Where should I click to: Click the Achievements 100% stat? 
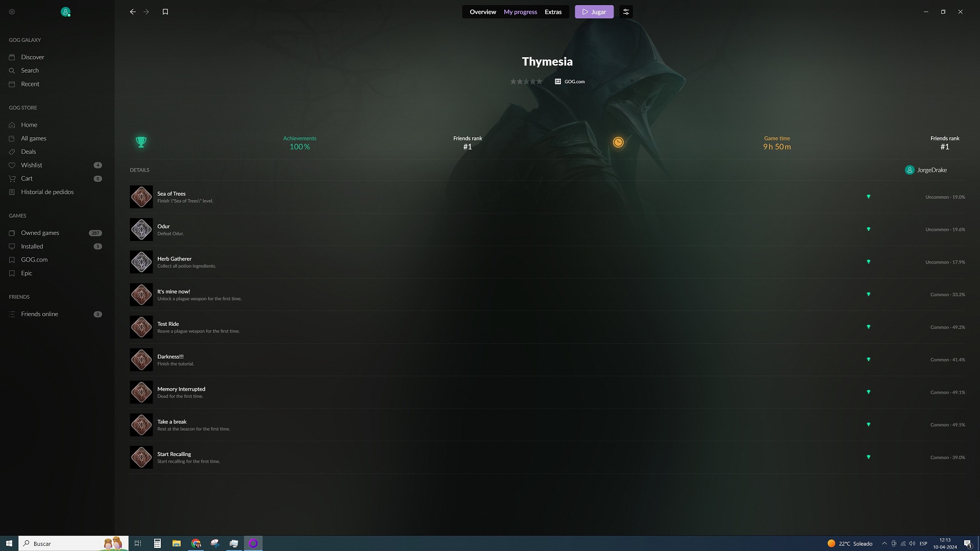point(300,143)
